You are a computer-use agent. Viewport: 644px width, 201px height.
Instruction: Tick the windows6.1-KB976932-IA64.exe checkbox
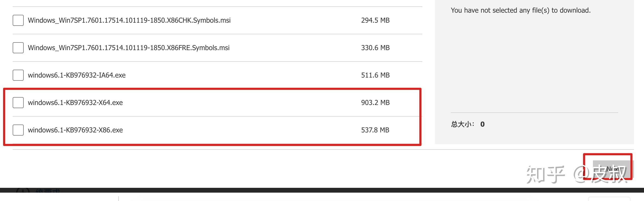click(18, 75)
